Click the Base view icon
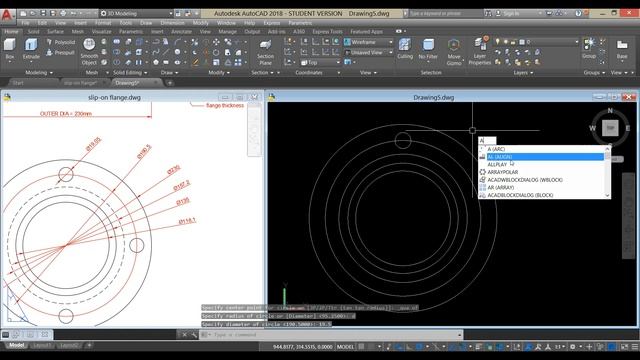 [622, 50]
